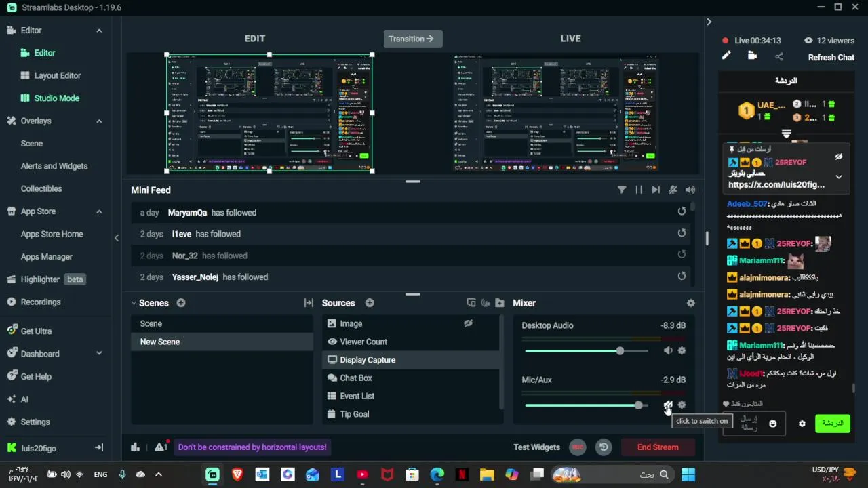Unmute the Mic/Aux source
The height and width of the screenshot is (488, 868).
pos(668,405)
